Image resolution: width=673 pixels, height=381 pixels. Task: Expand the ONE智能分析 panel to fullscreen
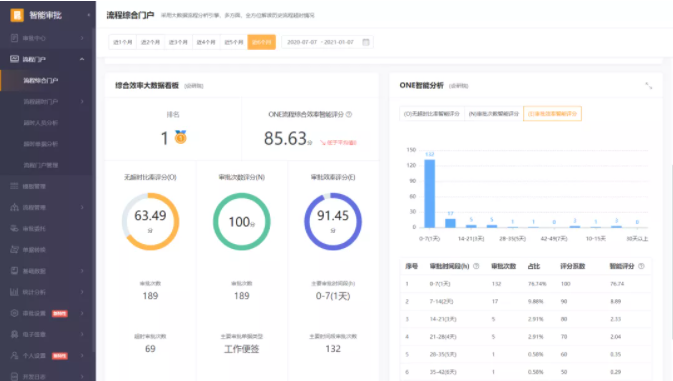649,86
